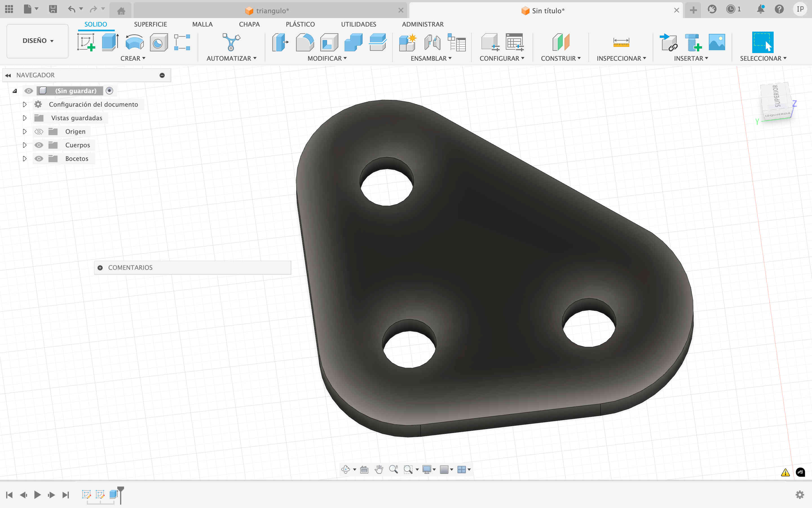Hide the Bocetos folder
The width and height of the screenshot is (812, 508).
click(39, 159)
